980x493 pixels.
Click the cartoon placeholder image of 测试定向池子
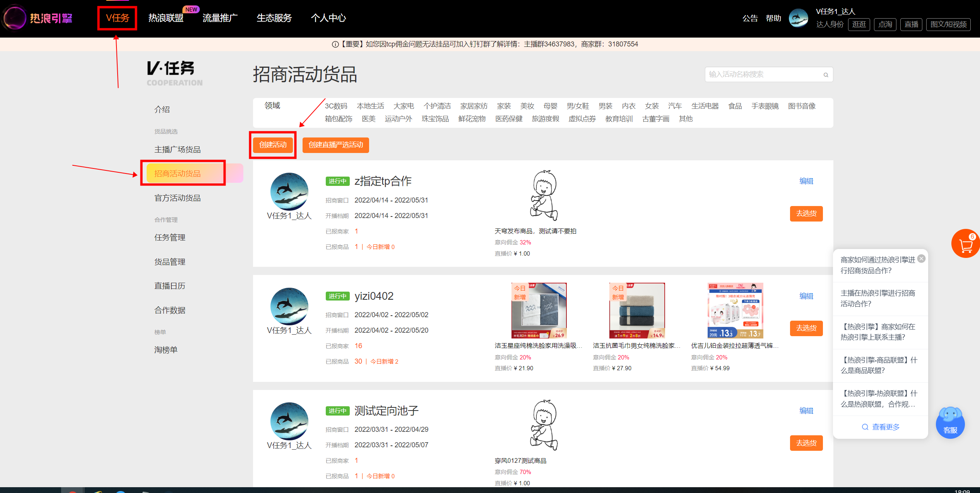pyautogui.click(x=544, y=425)
